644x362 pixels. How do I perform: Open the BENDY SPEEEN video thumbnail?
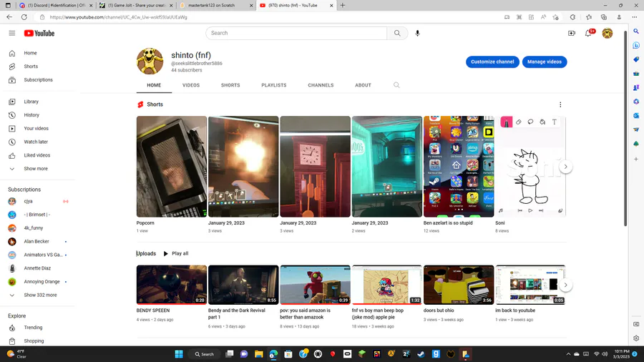tap(172, 285)
